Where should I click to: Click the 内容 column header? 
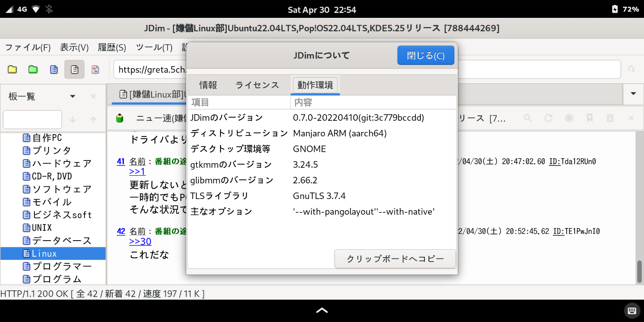(x=373, y=102)
